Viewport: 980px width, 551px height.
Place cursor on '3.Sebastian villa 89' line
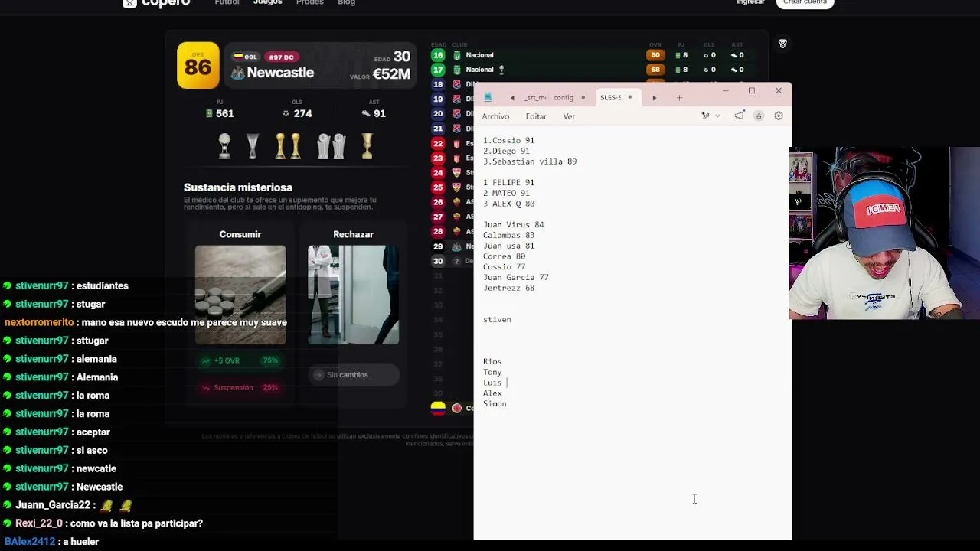coord(530,161)
